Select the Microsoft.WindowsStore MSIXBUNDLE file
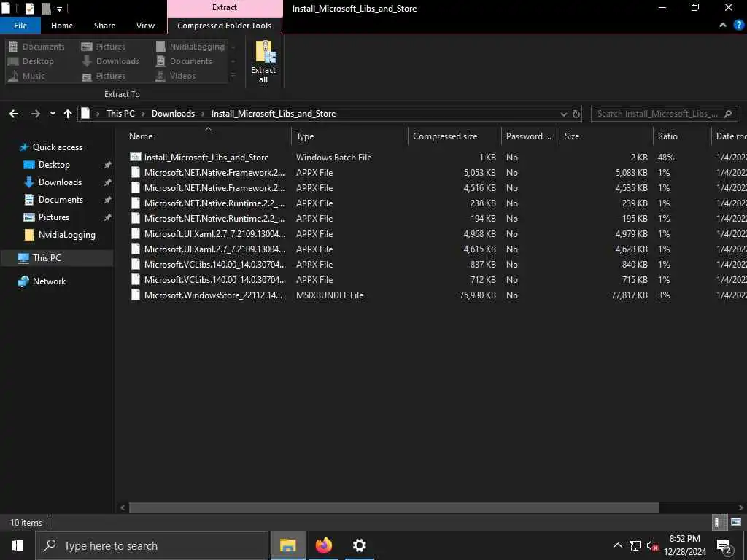The image size is (747, 560). 213,295
